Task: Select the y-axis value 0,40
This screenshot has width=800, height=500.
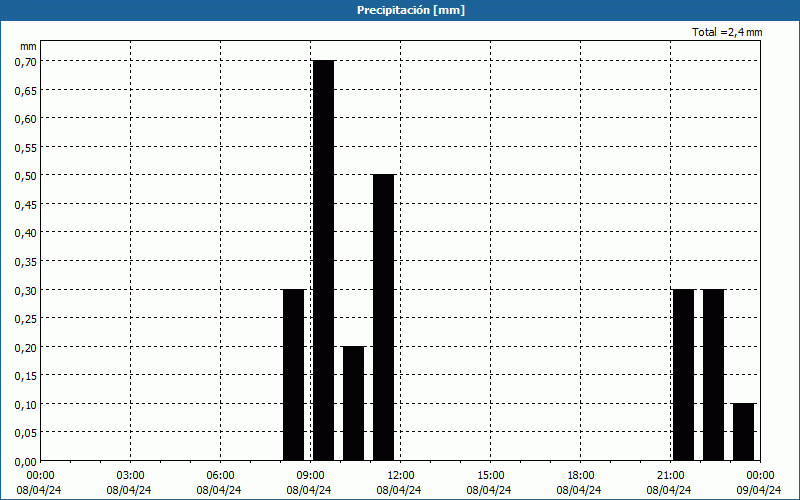Action: click(26, 233)
